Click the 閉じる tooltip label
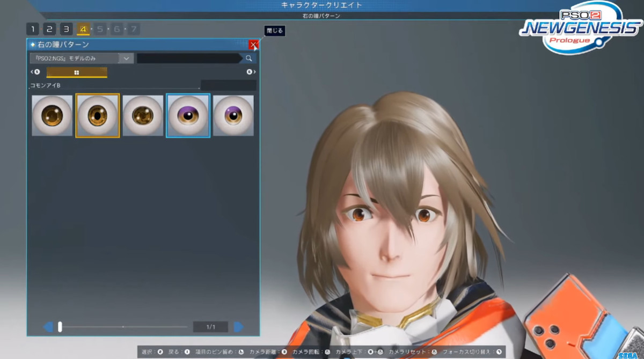Viewport: 644px width, 359px height. [274, 31]
